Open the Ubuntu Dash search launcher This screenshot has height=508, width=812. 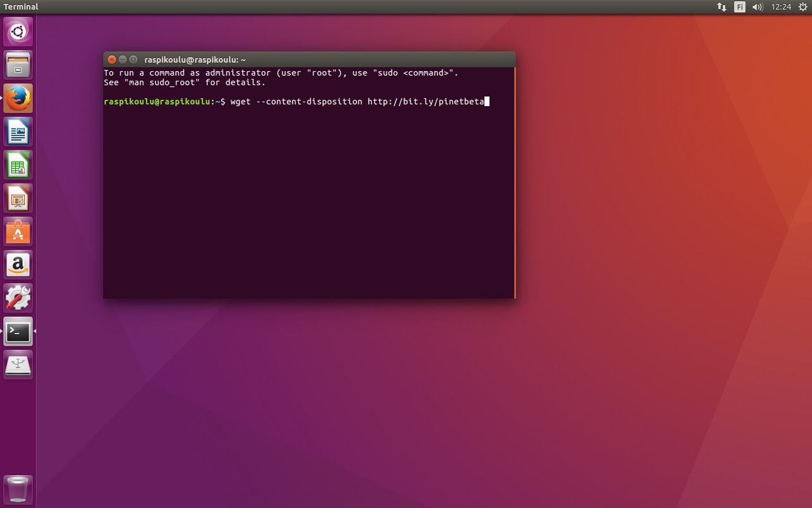18,32
